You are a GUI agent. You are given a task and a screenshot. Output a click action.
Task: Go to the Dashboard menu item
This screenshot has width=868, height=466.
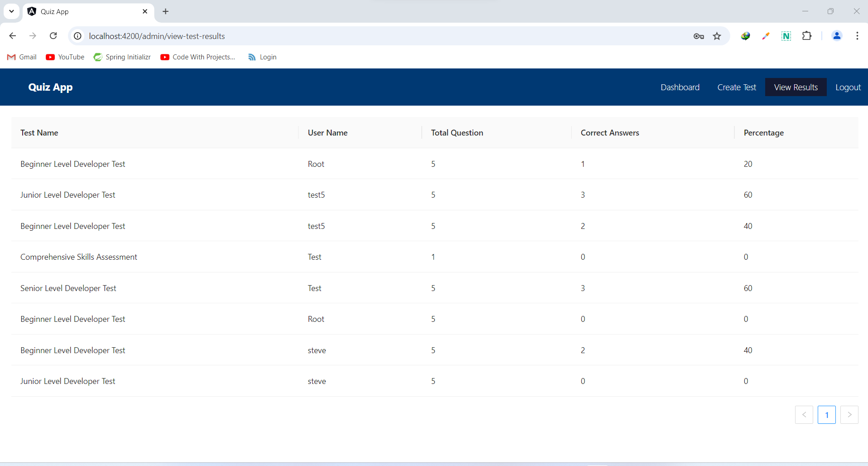680,87
